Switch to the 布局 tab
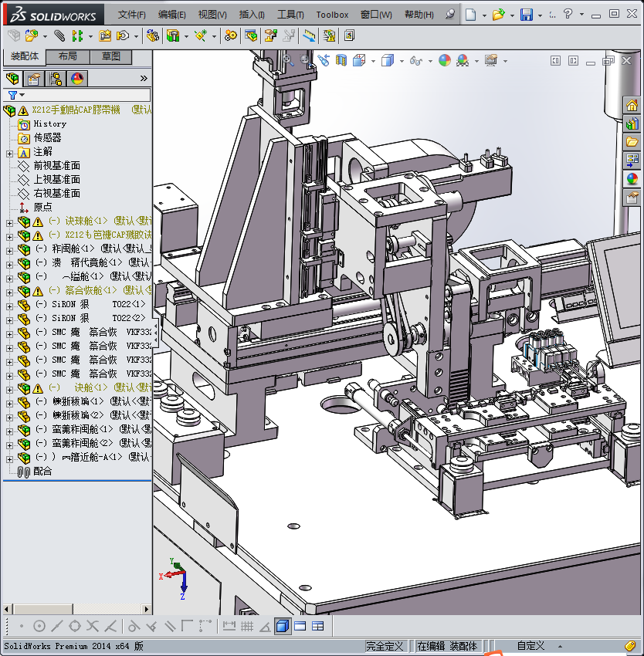The height and width of the screenshot is (656, 644). click(x=67, y=56)
